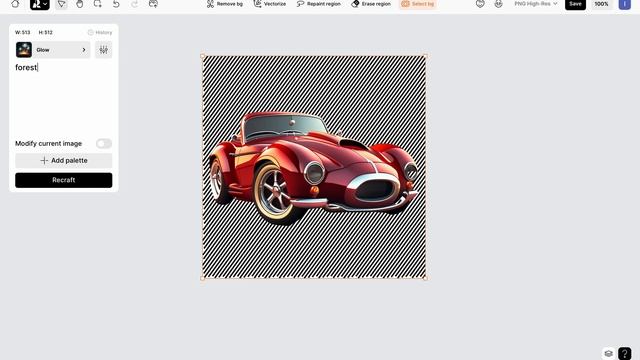
Task: Open the History panel
Action: pos(100,32)
